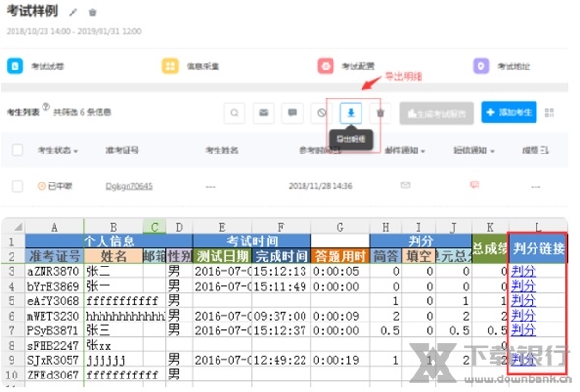Image resolution: width=580 pixels, height=392 pixels.
Task: Click the grid view icon right of 添加考生
Action: click(550, 113)
